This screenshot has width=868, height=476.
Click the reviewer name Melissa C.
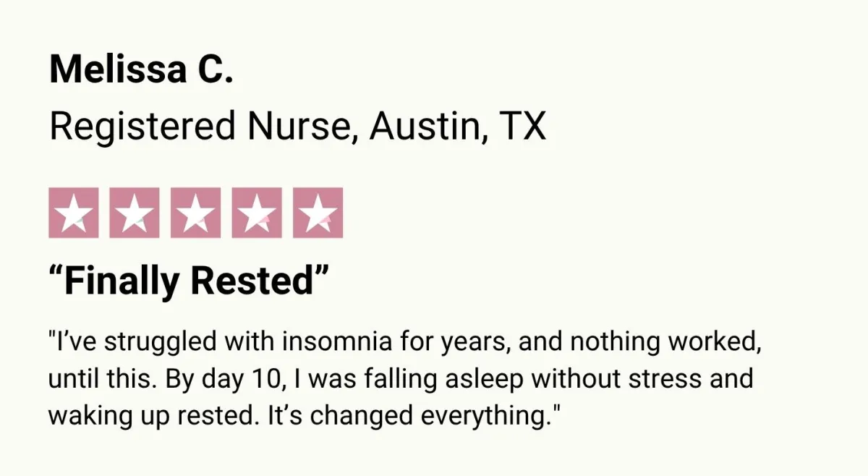coord(141,69)
